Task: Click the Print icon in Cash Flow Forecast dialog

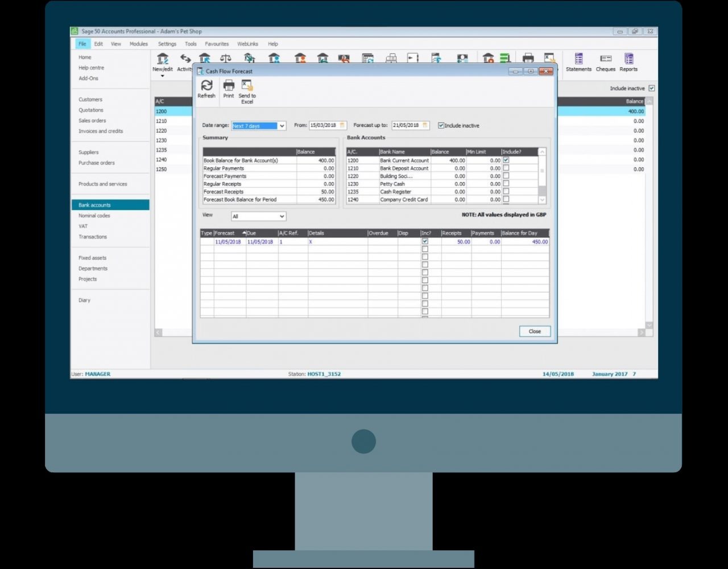Action: tap(229, 85)
